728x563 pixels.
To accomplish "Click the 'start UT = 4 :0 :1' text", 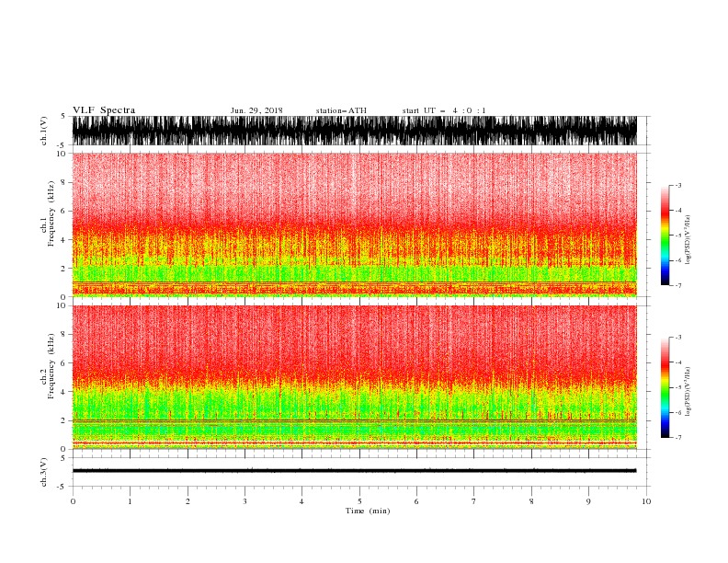I will [444, 110].
